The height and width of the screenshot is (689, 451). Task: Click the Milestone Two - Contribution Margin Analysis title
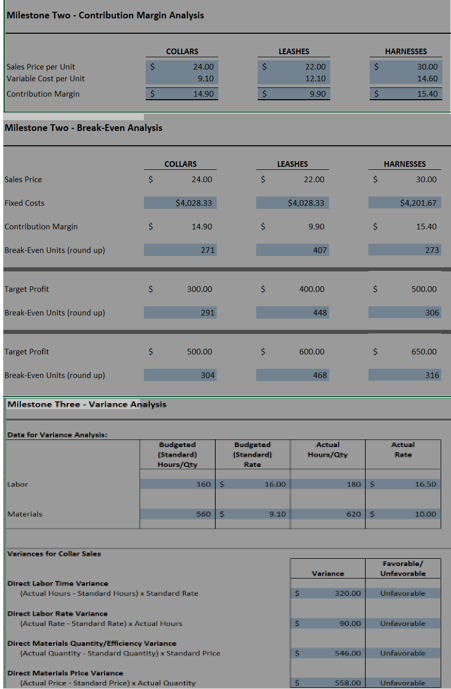tap(105, 15)
